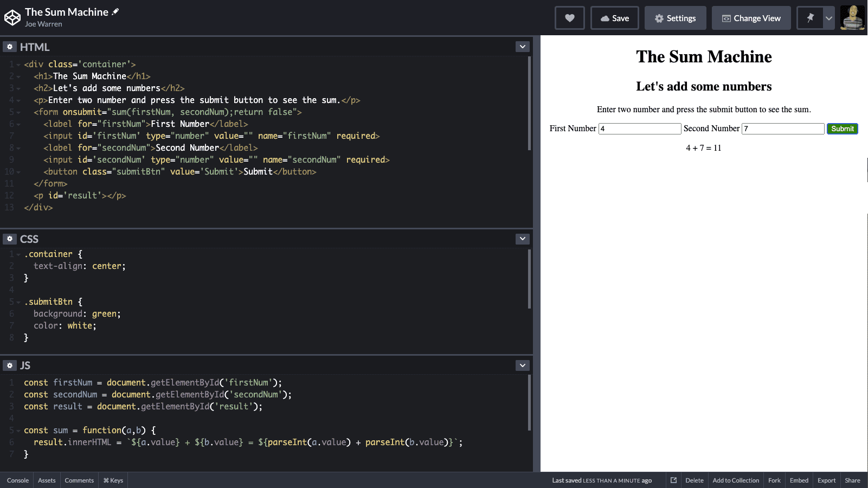868x488 pixels.
Task: Open pen in new window icon
Action: [x=673, y=480]
